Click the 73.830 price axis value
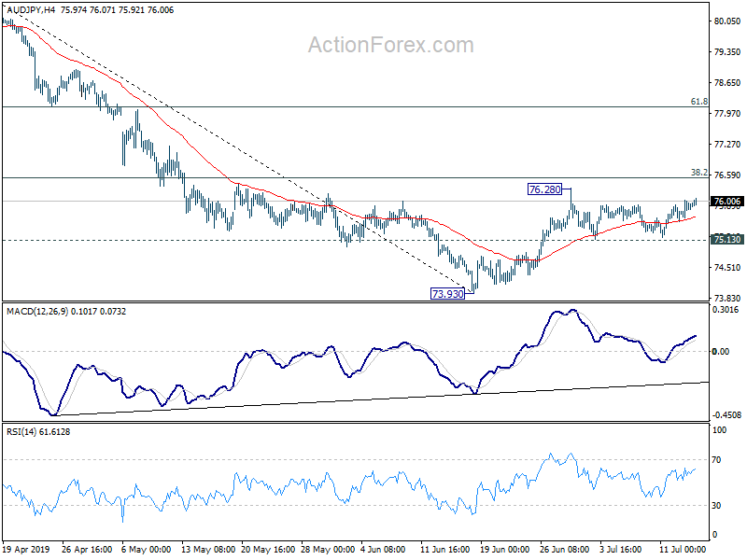Image resolution: width=747 pixels, height=560 pixels. (727, 299)
